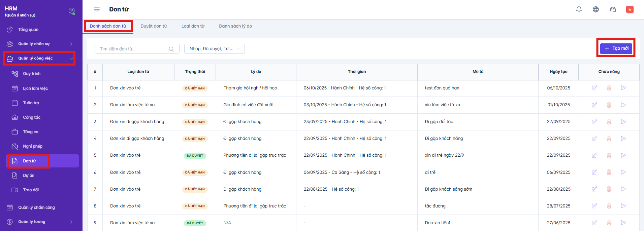Click the send icon in row 3
The image size is (644, 231).
click(x=623, y=122)
